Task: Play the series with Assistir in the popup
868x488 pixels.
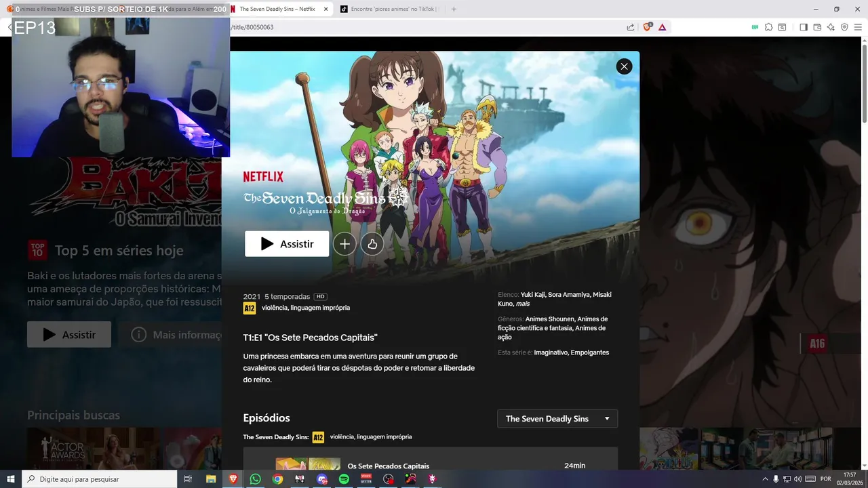Action: click(x=287, y=244)
